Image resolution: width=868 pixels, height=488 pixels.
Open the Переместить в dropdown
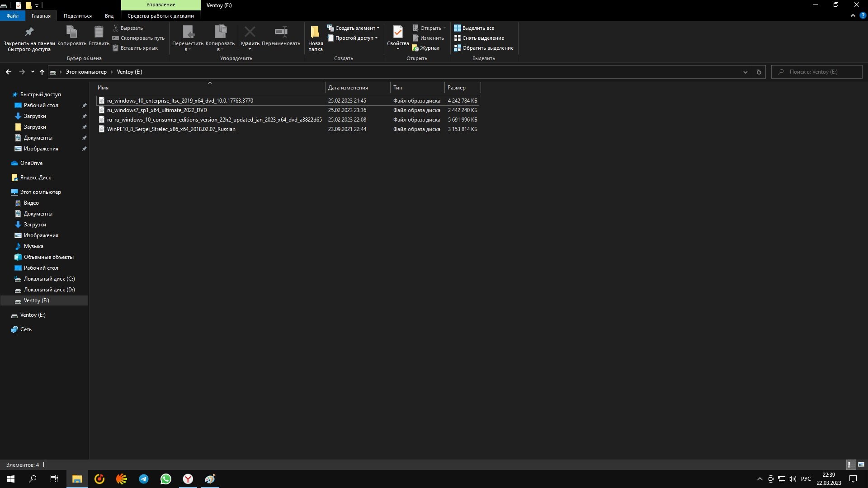click(x=188, y=38)
